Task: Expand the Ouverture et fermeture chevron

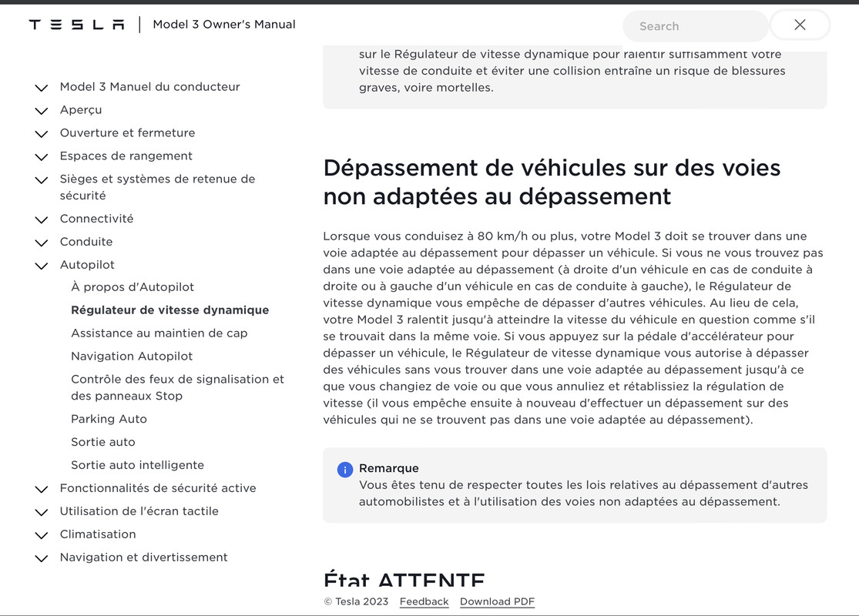Action: pyautogui.click(x=41, y=134)
